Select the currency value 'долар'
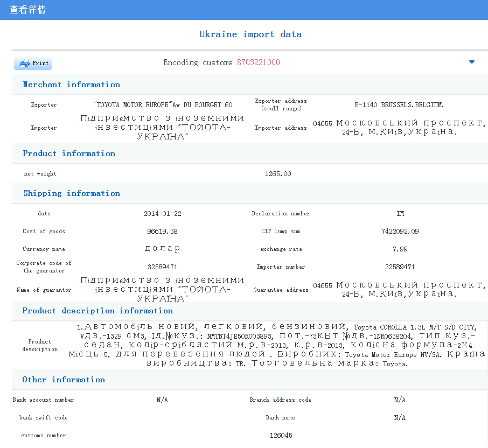This screenshot has height=448, width=488. pos(162,249)
